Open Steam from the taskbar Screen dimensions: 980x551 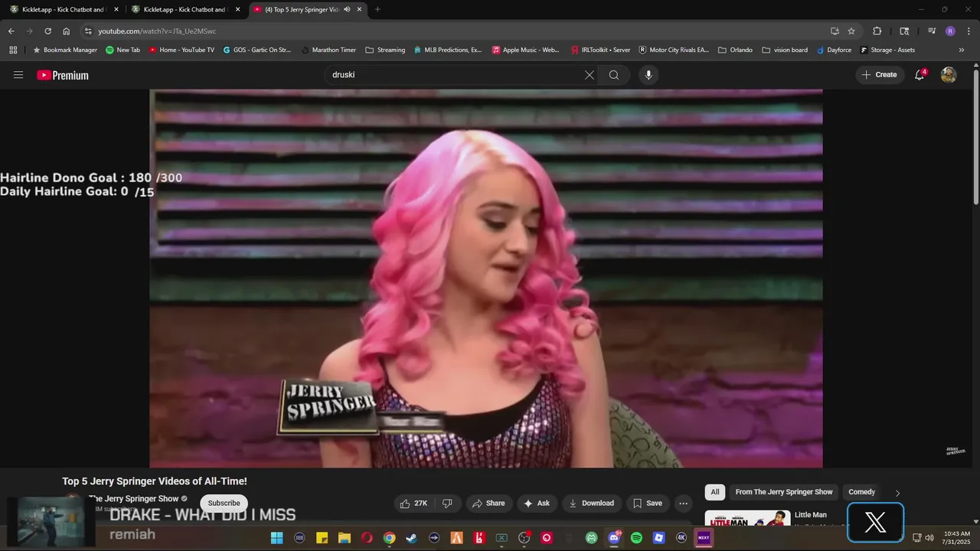[x=412, y=538]
